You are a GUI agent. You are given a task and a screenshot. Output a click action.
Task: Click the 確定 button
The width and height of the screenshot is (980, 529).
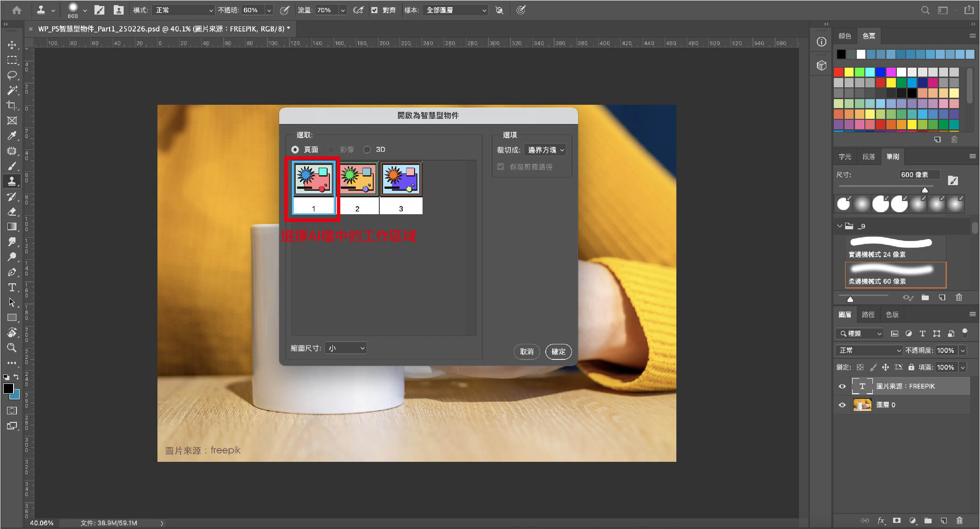[558, 351]
